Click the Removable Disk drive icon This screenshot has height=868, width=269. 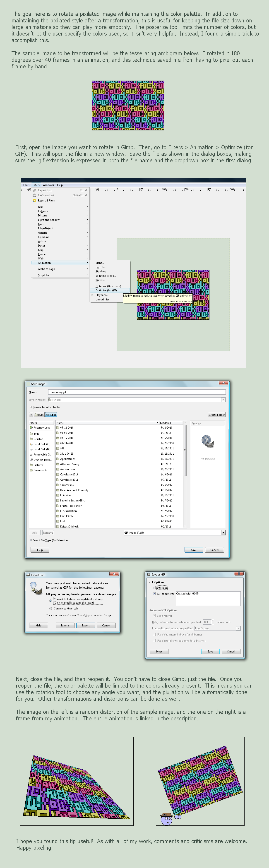(x=31, y=455)
